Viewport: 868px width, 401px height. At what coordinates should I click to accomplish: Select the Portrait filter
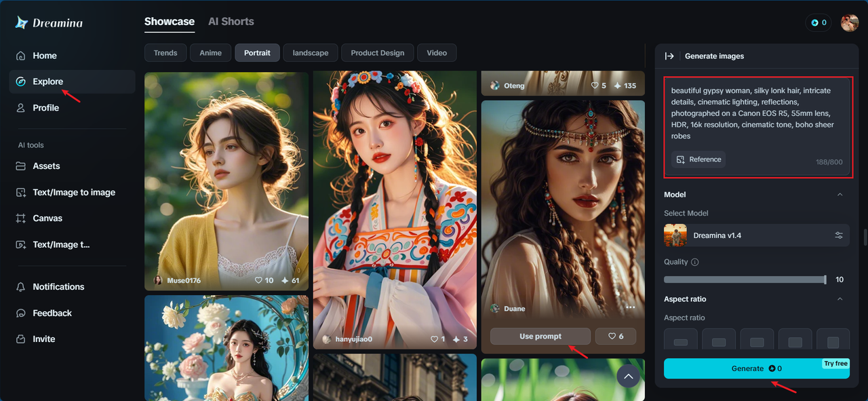pos(257,53)
